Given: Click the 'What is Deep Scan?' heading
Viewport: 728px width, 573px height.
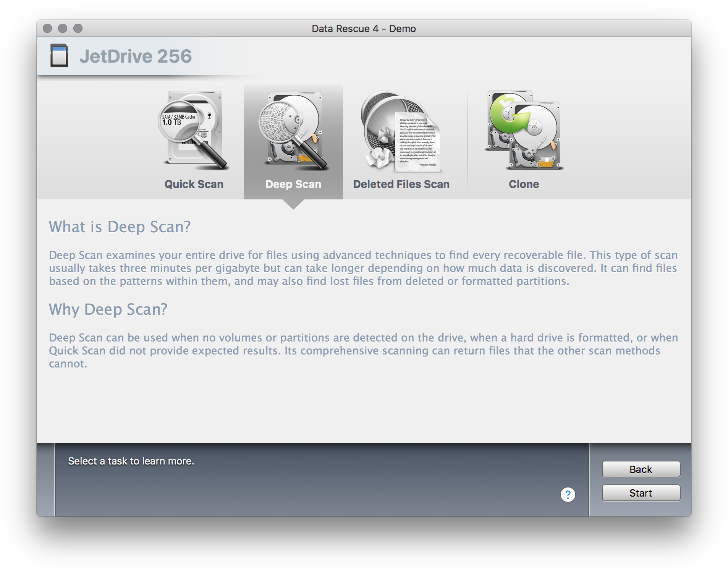Looking at the screenshot, I should coord(120,227).
